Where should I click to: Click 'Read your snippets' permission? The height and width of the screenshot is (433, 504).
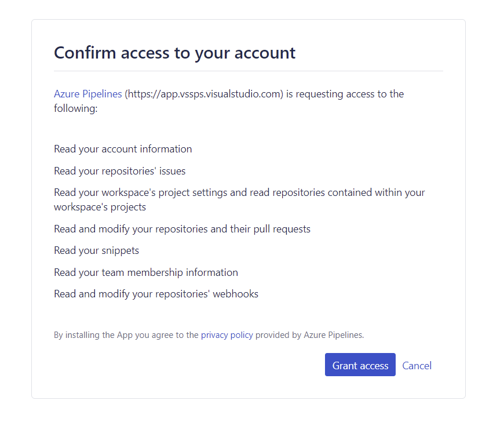pyautogui.click(x=96, y=250)
